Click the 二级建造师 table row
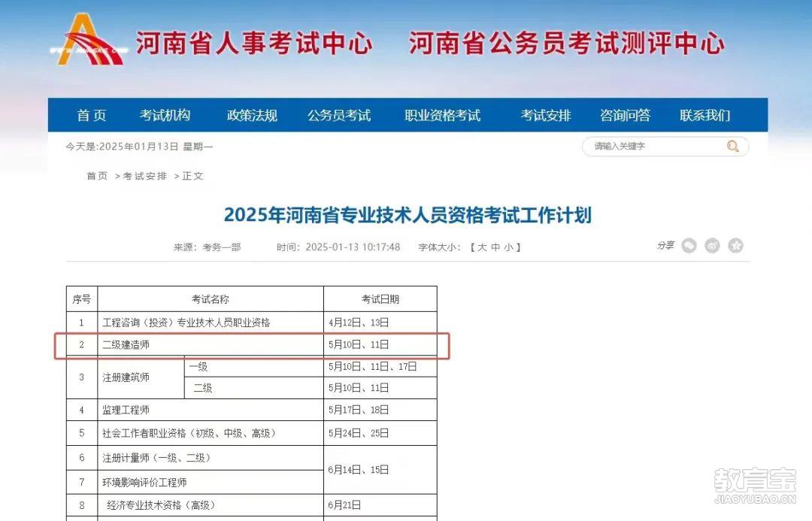 (x=252, y=345)
